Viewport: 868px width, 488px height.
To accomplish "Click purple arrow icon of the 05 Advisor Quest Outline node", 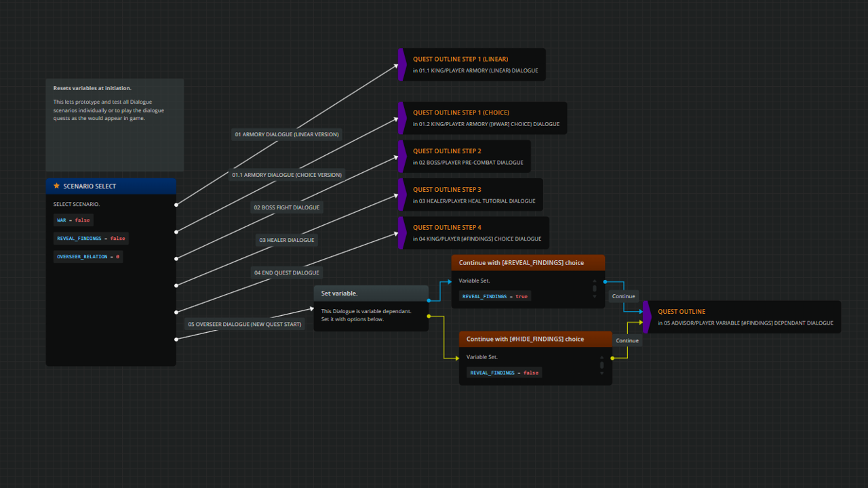I will point(647,317).
